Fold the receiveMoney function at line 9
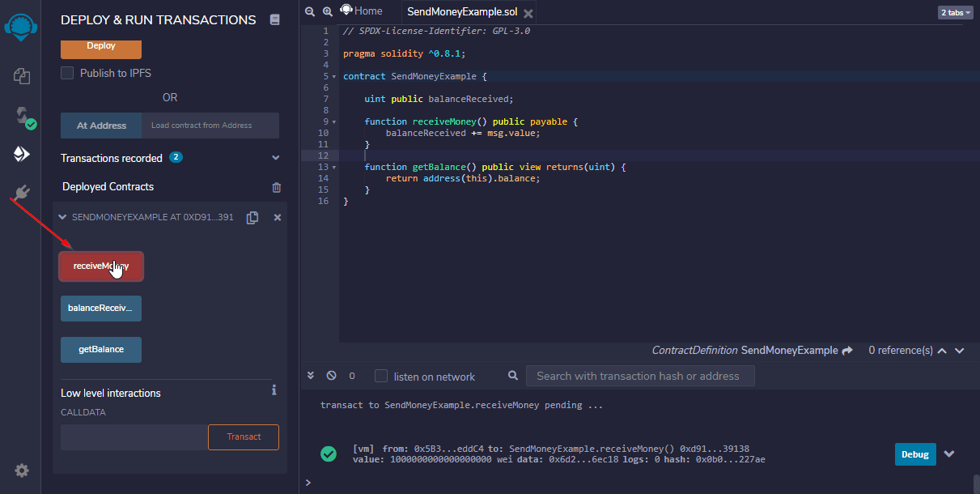 pos(334,121)
